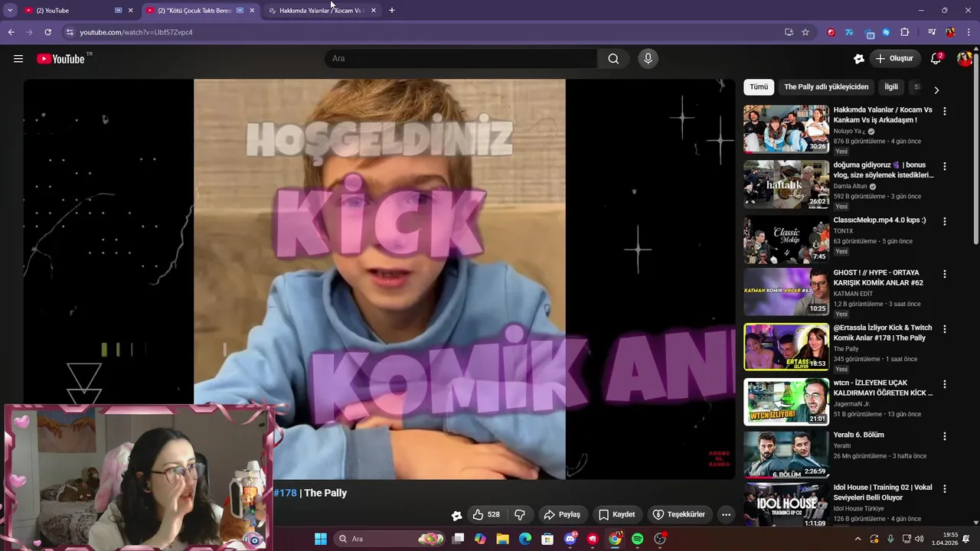The height and width of the screenshot is (551, 980).
Task: Go back in browser history
Action: (x=11, y=32)
